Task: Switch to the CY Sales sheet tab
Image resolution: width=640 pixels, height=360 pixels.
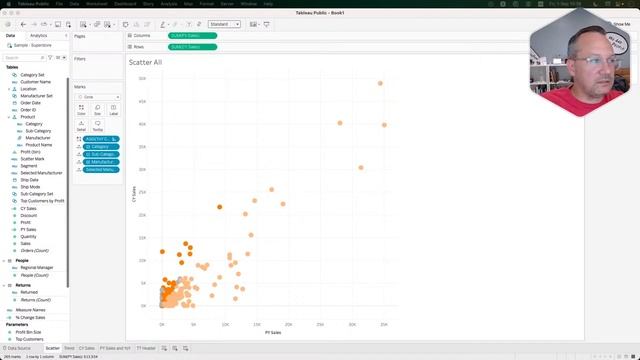Action: tap(87, 348)
